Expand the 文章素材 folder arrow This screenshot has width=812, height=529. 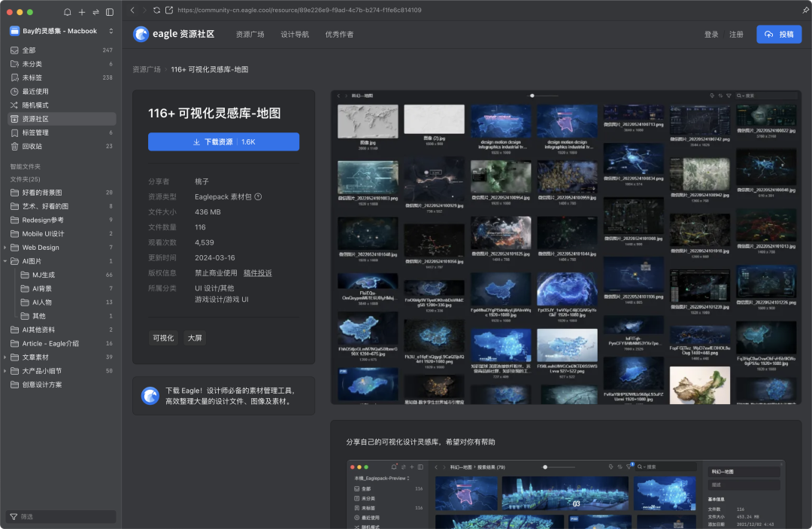5,357
